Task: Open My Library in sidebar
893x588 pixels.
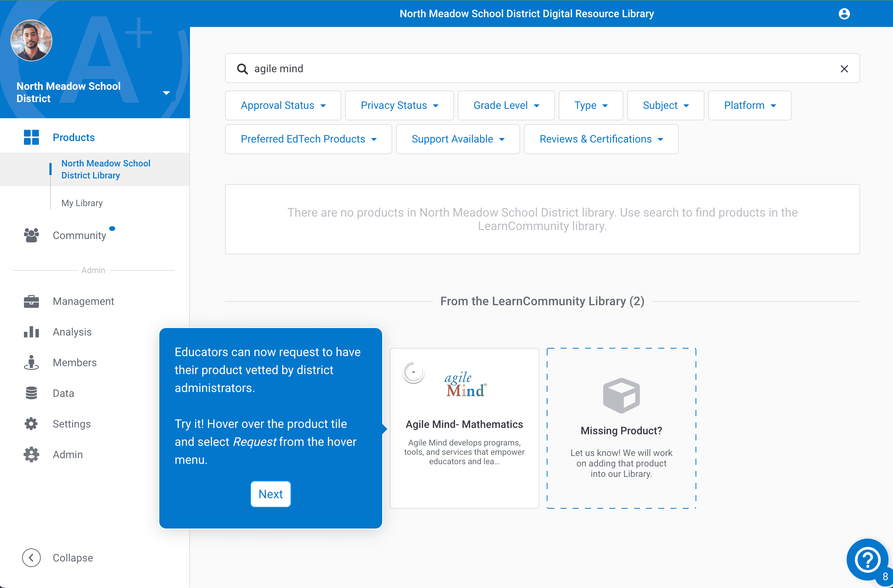Action: click(x=82, y=203)
